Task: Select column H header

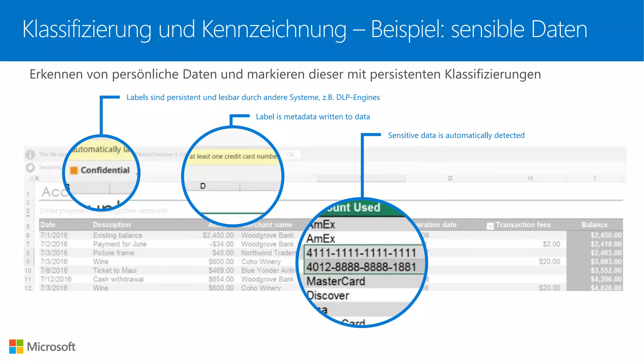Action: coord(530,178)
